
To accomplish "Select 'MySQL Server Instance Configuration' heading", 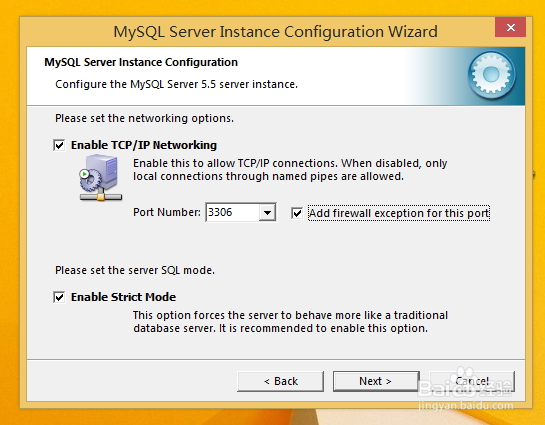I will point(141,62).
